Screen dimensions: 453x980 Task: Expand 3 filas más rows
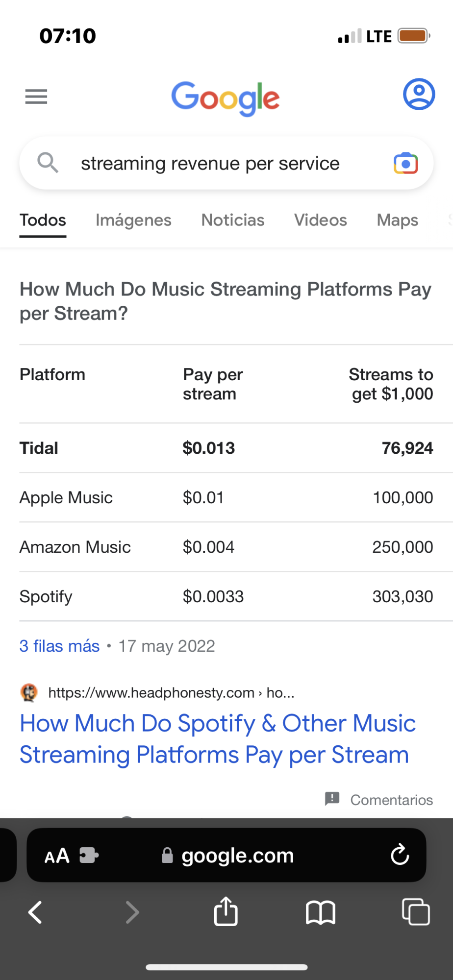pos(59,646)
